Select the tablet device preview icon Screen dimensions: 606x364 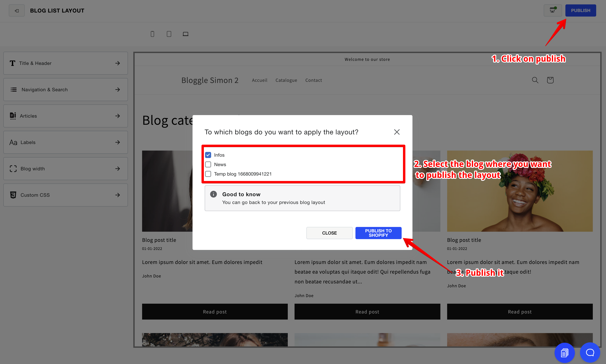[169, 34]
